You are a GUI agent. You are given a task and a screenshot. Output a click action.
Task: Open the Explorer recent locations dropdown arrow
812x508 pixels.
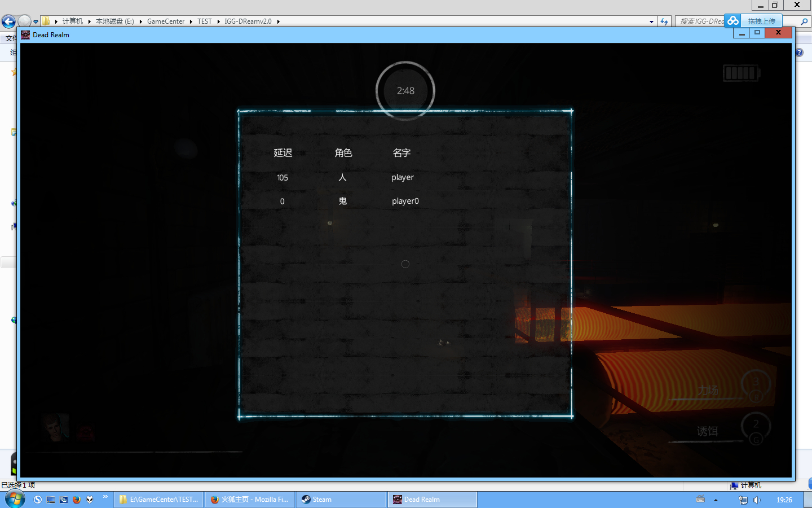(x=36, y=22)
